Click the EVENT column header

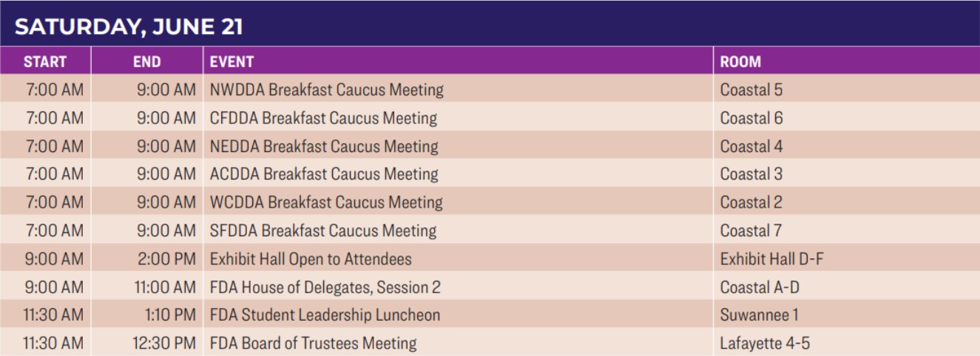pyautogui.click(x=232, y=62)
